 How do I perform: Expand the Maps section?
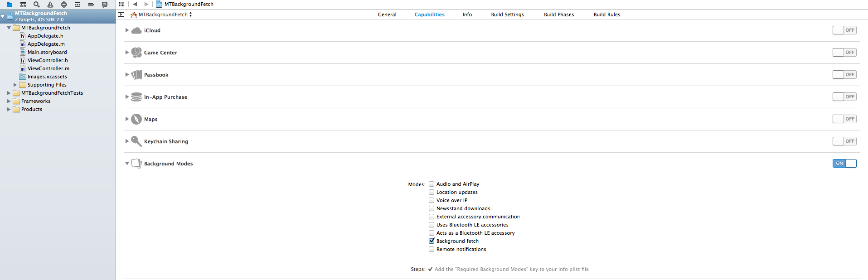point(127,119)
